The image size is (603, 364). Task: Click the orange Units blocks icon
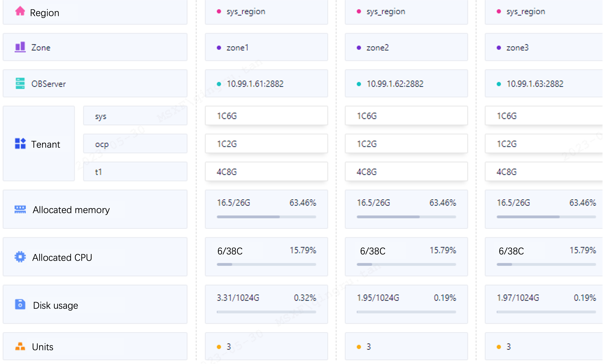(x=20, y=346)
